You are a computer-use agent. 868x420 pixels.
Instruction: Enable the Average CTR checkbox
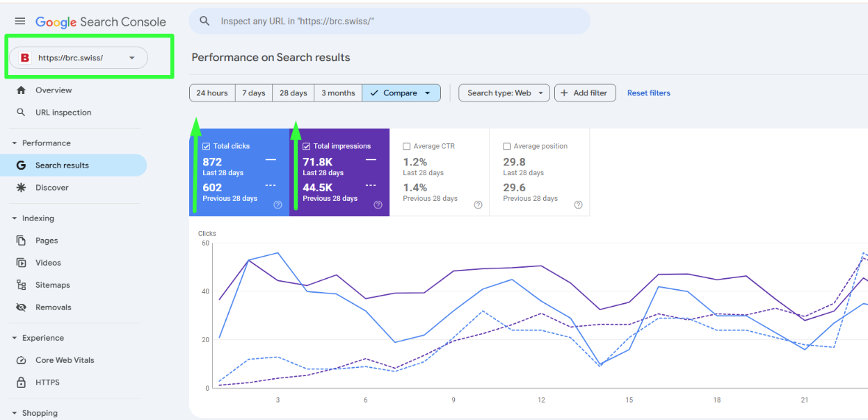(407, 147)
